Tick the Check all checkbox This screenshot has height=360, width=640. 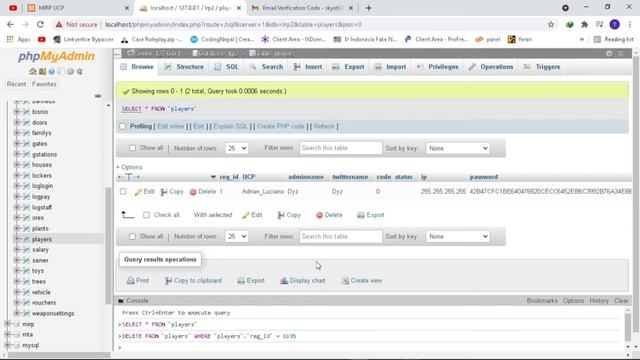pyautogui.click(x=147, y=215)
